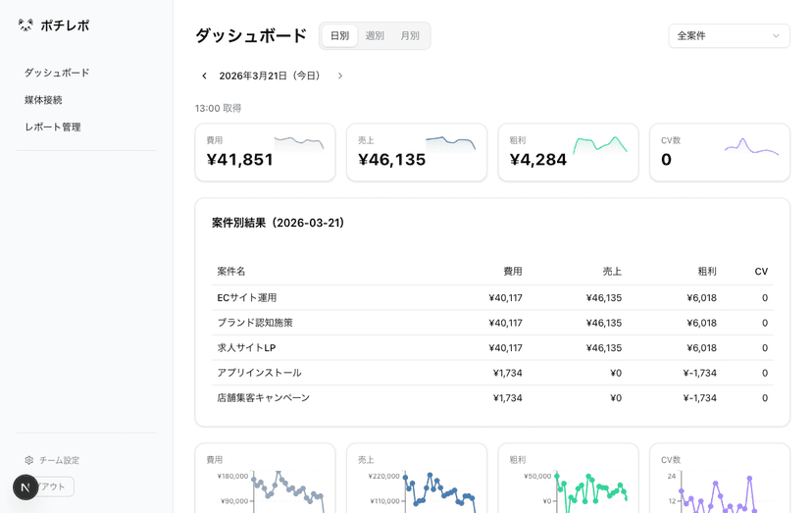
Task: Click the 案件別結果（2026-03-21） heading
Action: point(279,223)
